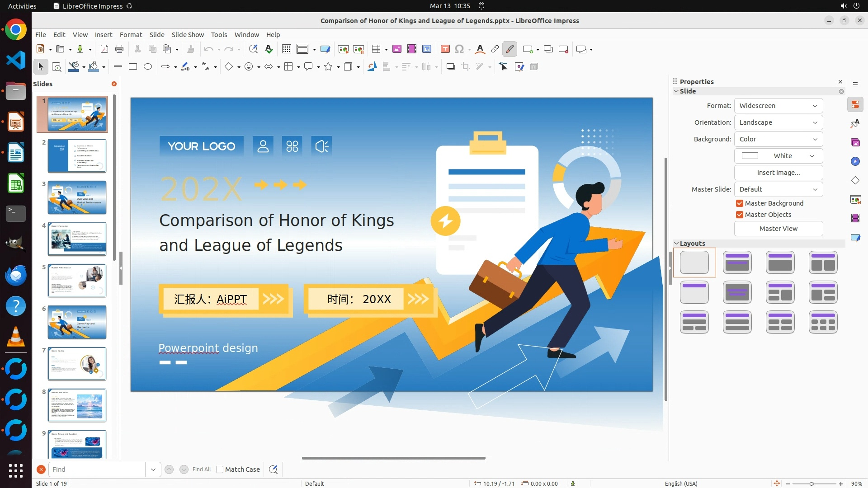Open the Insert Table icon
The height and width of the screenshot is (488, 868).
(376, 49)
